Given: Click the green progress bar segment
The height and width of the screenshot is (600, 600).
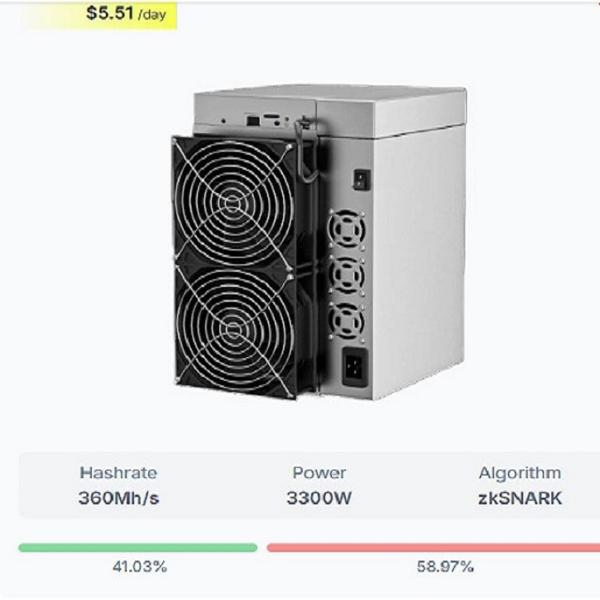Looking at the screenshot, I should (x=138, y=547).
